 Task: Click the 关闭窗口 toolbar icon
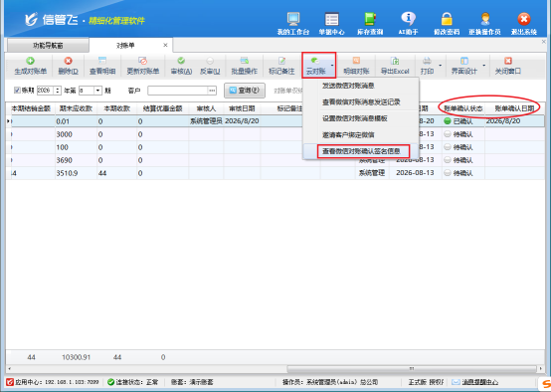click(508, 61)
